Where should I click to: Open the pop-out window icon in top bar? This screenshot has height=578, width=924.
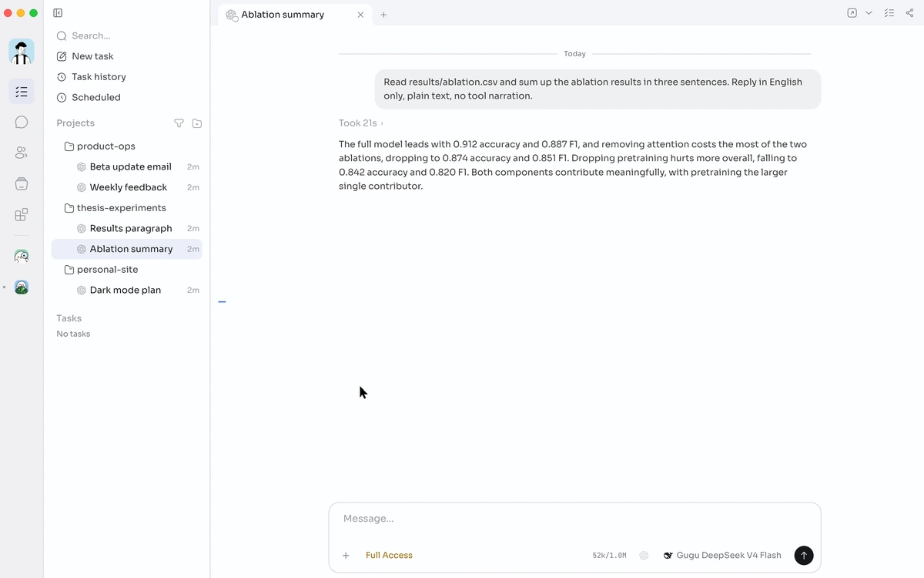[x=852, y=13]
